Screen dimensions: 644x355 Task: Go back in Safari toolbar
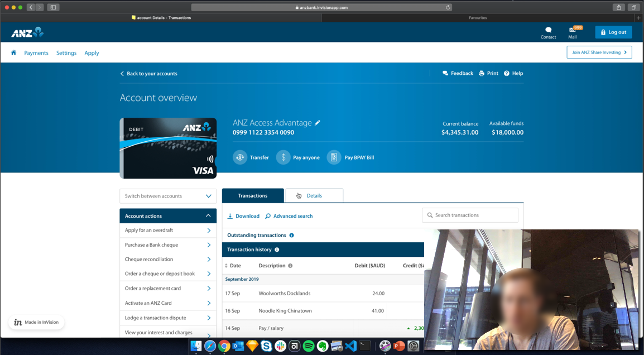(x=31, y=7)
